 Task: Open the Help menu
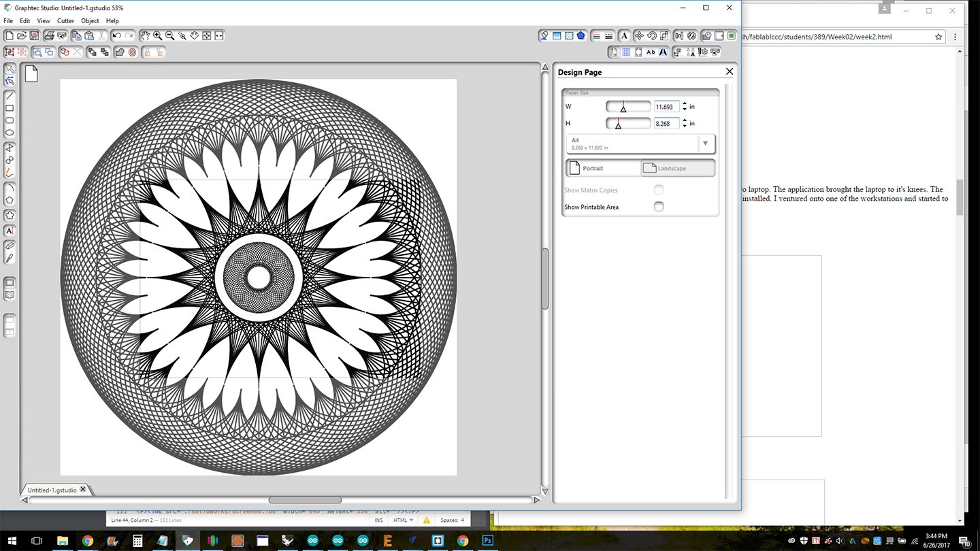(112, 21)
